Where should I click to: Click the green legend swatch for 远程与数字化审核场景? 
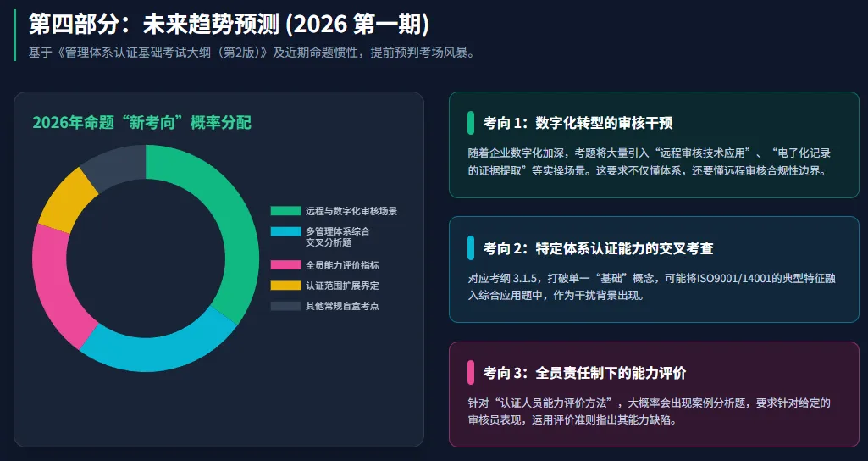(285, 210)
